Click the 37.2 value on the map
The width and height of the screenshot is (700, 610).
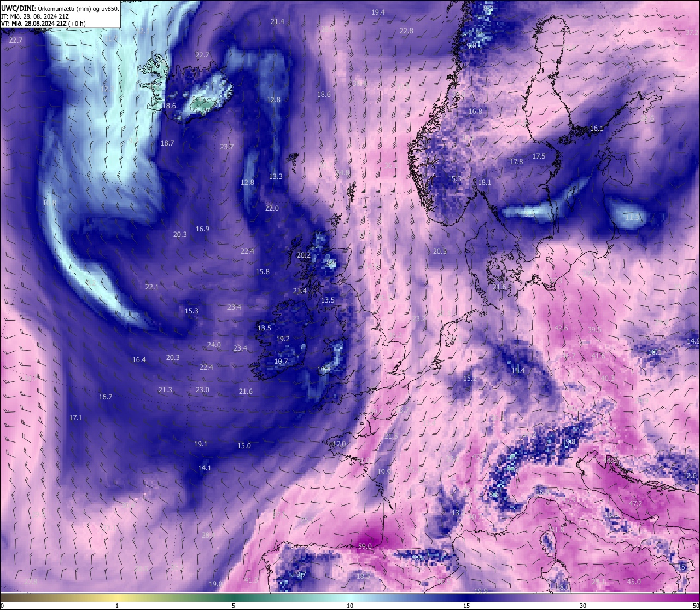click(692, 32)
